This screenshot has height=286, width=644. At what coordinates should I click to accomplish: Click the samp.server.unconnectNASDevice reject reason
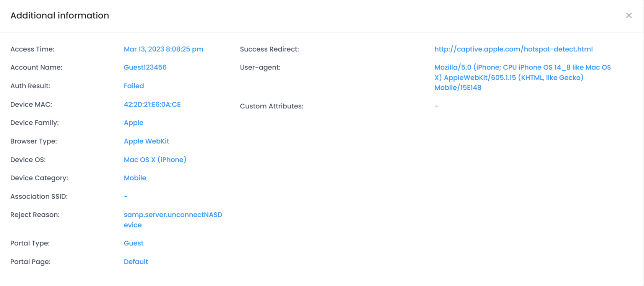pos(172,220)
